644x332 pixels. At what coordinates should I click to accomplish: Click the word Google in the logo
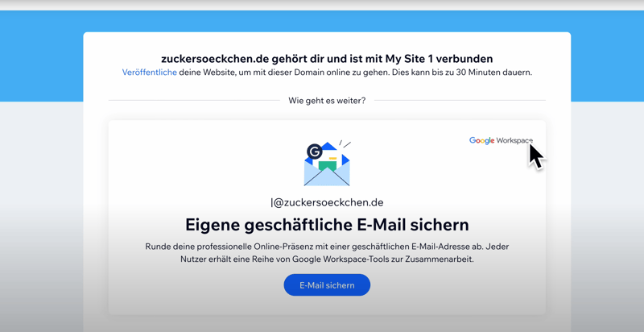(x=481, y=141)
